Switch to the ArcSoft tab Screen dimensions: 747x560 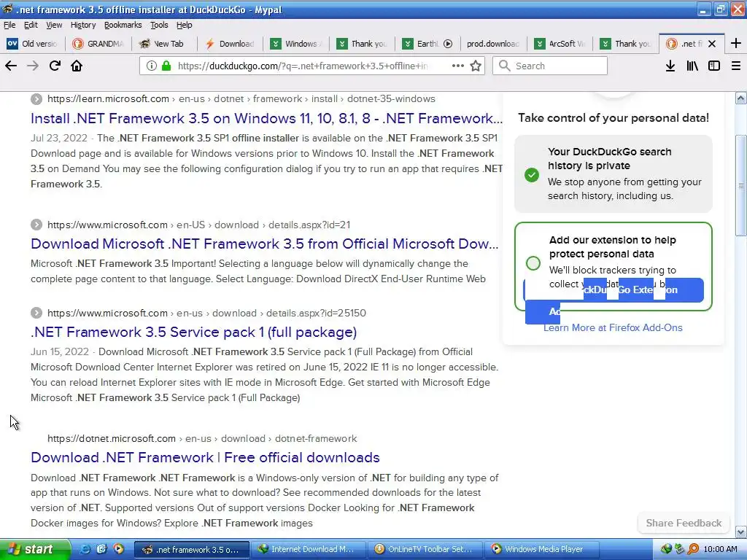pos(560,44)
